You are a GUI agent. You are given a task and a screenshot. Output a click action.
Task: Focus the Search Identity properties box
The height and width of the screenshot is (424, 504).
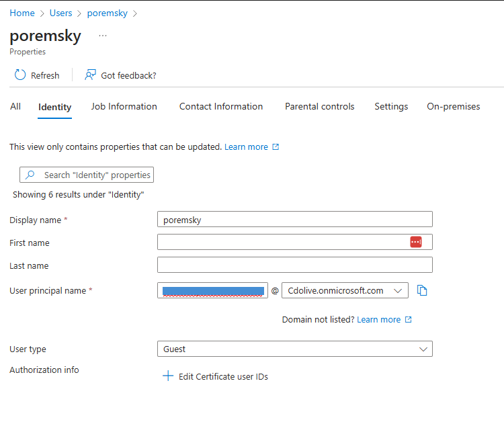pyautogui.click(x=87, y=175)
